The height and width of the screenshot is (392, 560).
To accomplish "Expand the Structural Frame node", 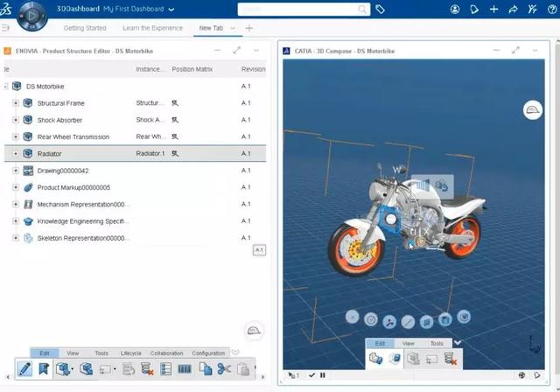I will click(16, 103).
